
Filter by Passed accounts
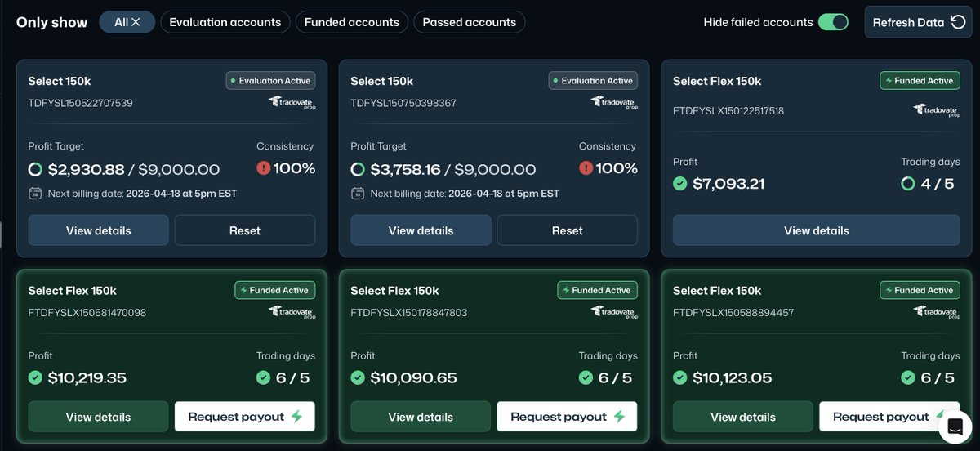click(x=470, y=22)
